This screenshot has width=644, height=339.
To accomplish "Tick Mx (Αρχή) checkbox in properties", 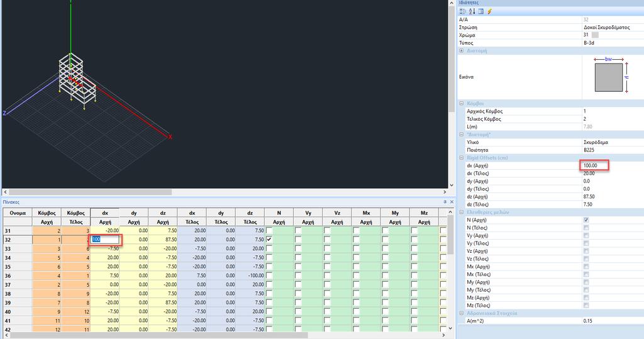I will tap(586, 267).
